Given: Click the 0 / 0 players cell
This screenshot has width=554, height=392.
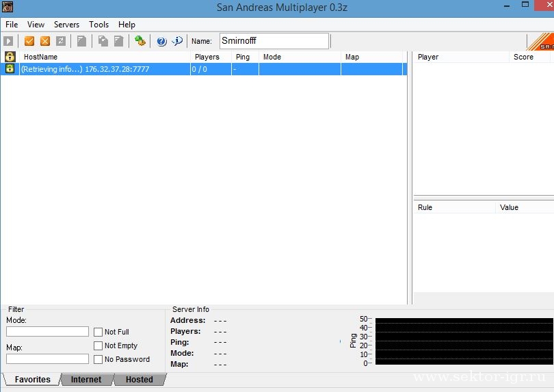Looking at the screenshot, I should (x=211, y=69).
